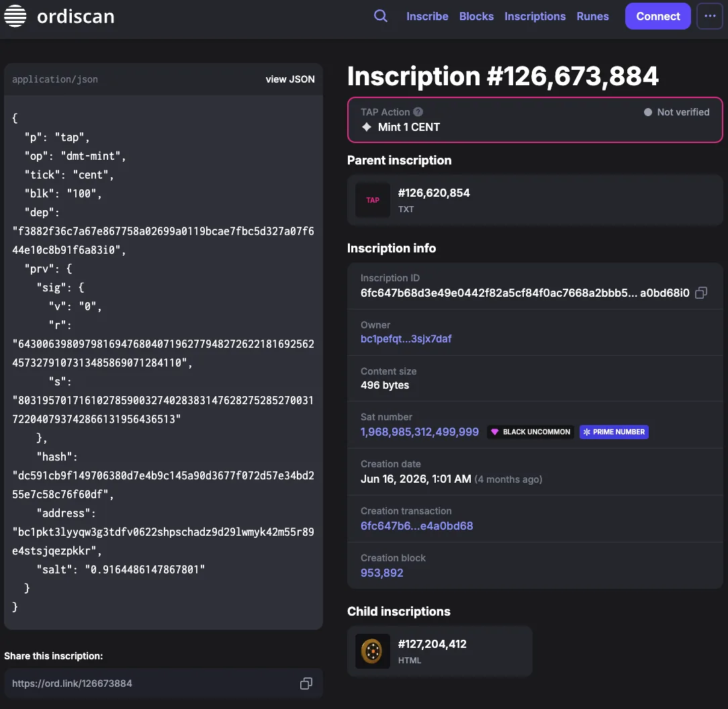Viewport: 728px width, 709px height.
Task: Click the Inscription #126,673,884 heading
Action: 503,76
